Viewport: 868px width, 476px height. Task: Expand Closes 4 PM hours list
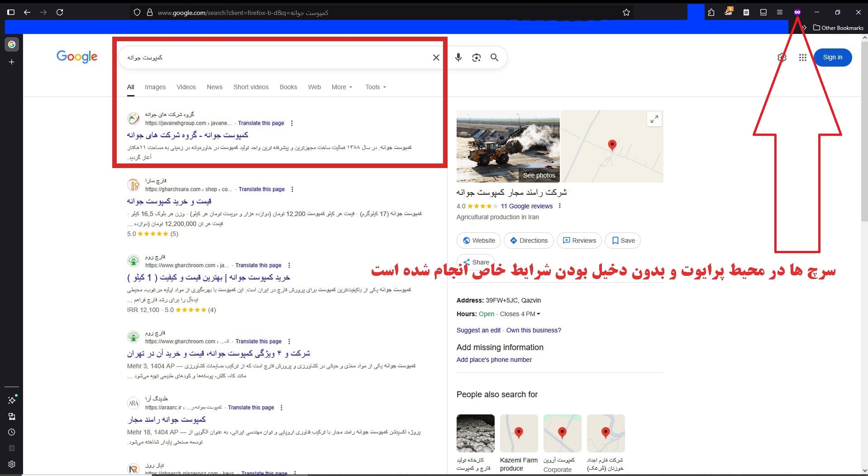point(520,314)
